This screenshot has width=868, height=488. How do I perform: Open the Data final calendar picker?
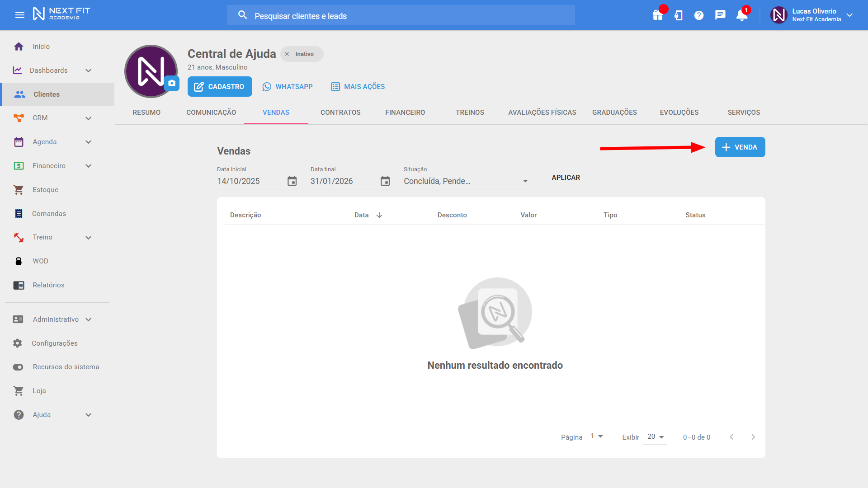[x=385, y=181]
